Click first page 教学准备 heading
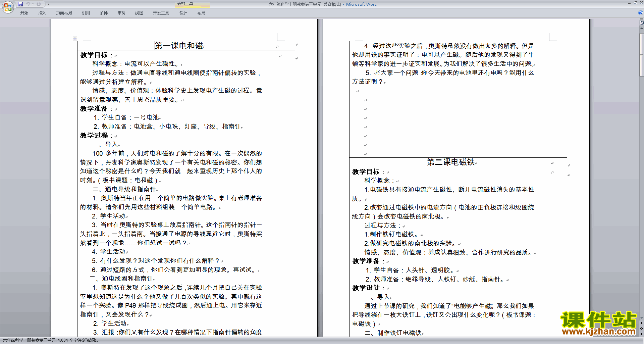 [x=96, y=109]
